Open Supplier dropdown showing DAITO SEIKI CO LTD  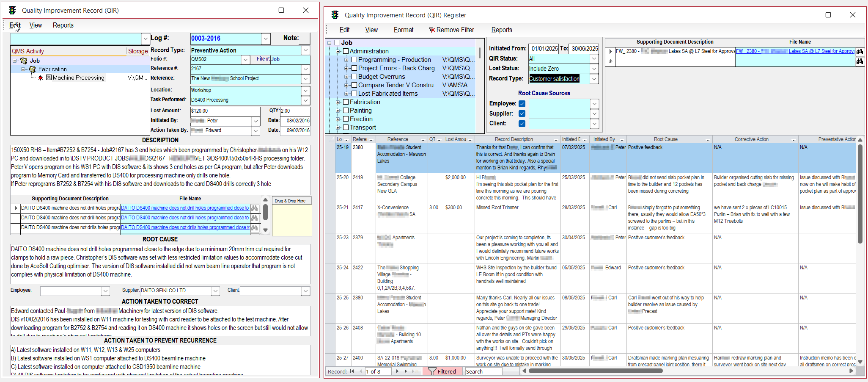[215, 291]
